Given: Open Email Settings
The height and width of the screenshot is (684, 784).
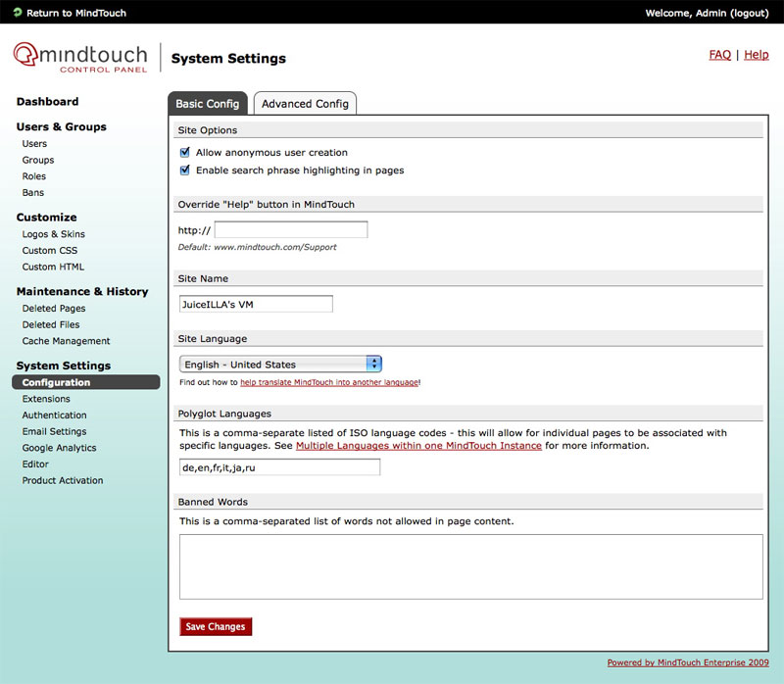Looking at the screenshot, I should click(x=54, y=431).
